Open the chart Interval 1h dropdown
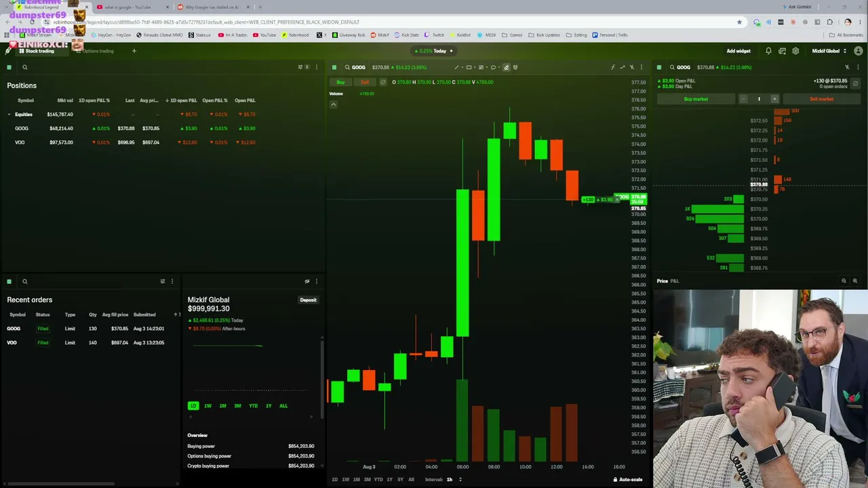The width and height of the screenshot is (868, 488). coord(453,479)
